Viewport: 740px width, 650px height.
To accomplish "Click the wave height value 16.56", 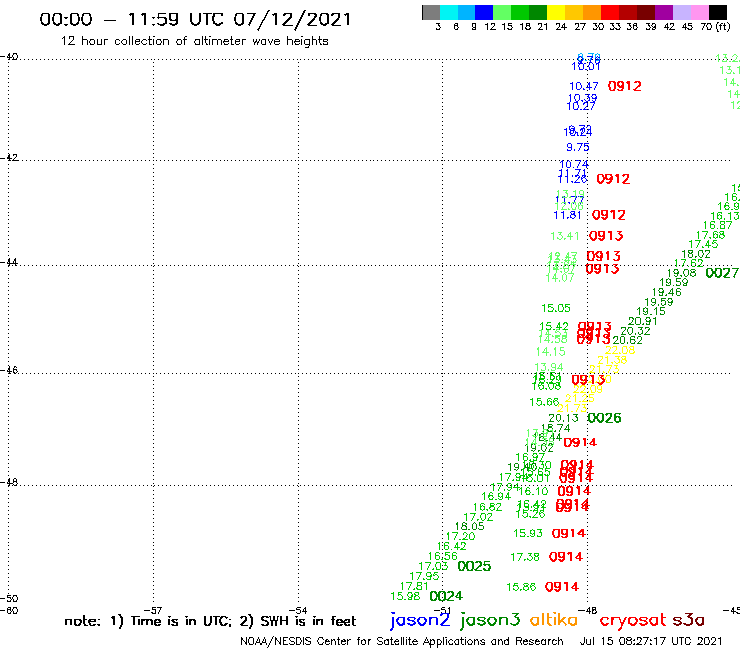I will click(x=443, y=557).
